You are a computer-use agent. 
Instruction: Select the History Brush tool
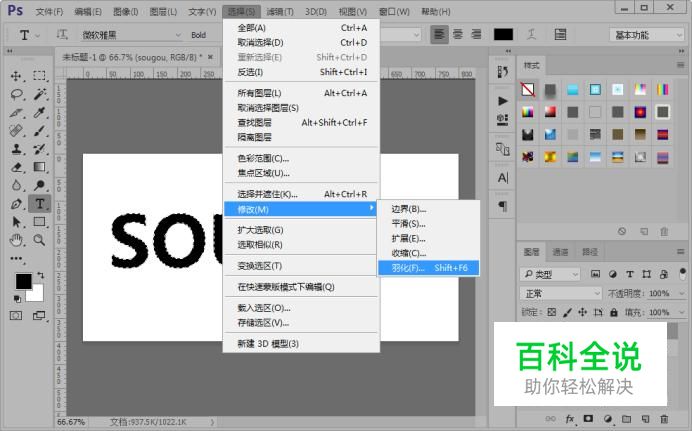[39, 149]
